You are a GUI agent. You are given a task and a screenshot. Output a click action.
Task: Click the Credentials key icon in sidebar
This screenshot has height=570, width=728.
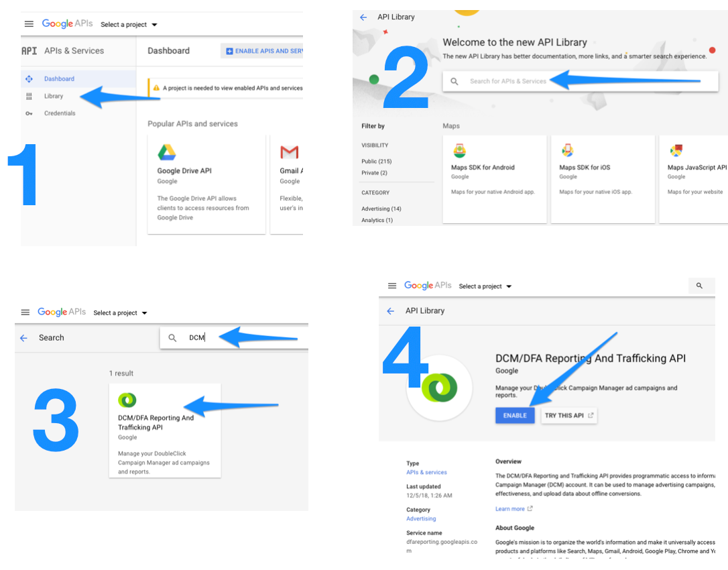coord(29,113)
